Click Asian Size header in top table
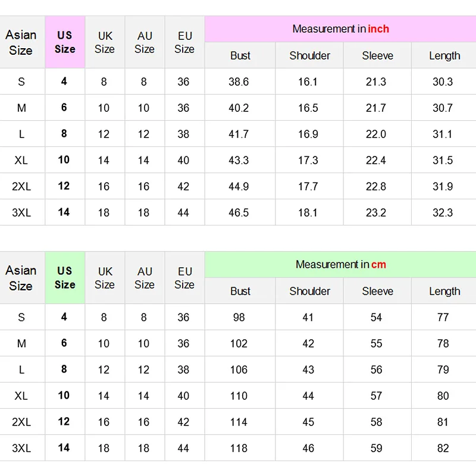Screen dimensions: 476x476 click(x=21, y=42)
